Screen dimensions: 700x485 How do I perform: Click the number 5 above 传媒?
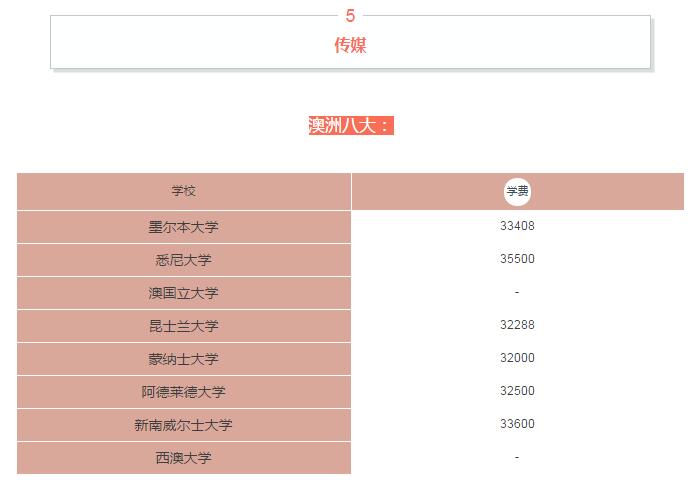pyautogui.click(x=350, y=15)
